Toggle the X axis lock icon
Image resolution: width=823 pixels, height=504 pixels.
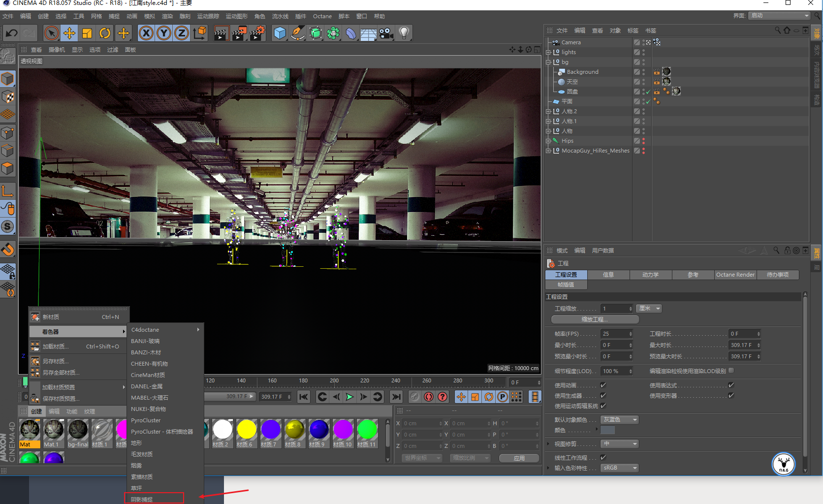coord(146,33)
